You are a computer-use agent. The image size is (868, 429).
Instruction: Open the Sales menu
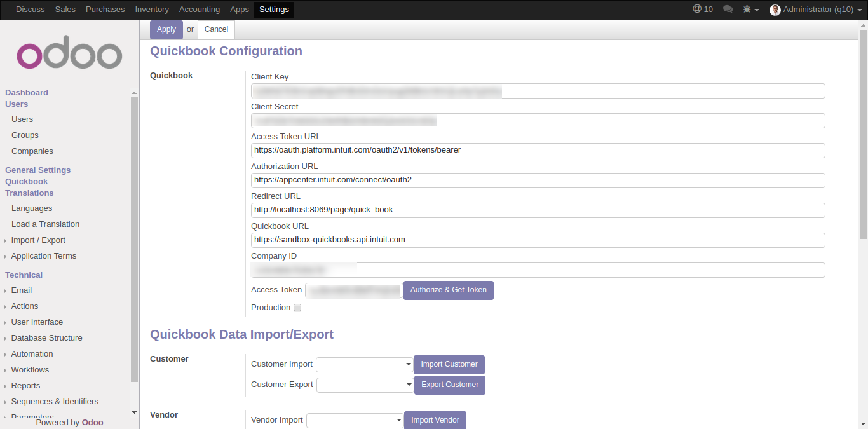pyautogui.click(x=65, y=10)
